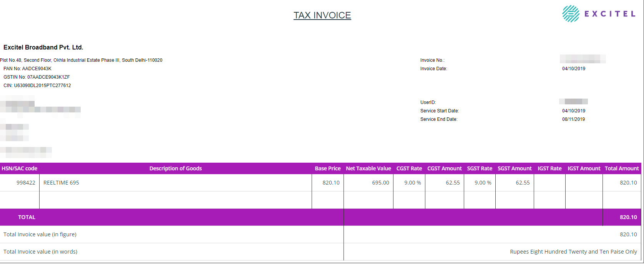Select PAN No: AADCE9043K text
This screenshot has width=644, height=272.
(x=27, y=69)
